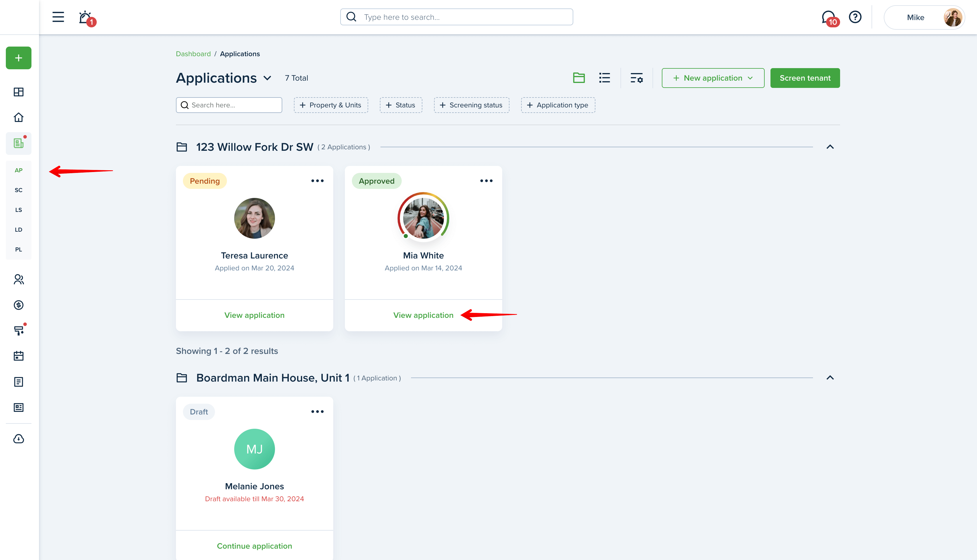View application for Teresa Laurence

254,315
